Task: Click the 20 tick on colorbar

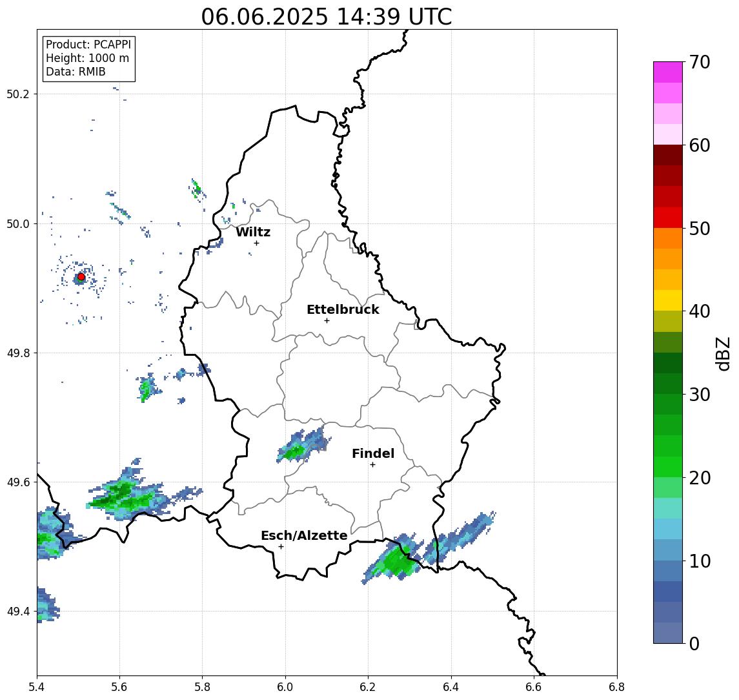Action: (x=700, y=477)
